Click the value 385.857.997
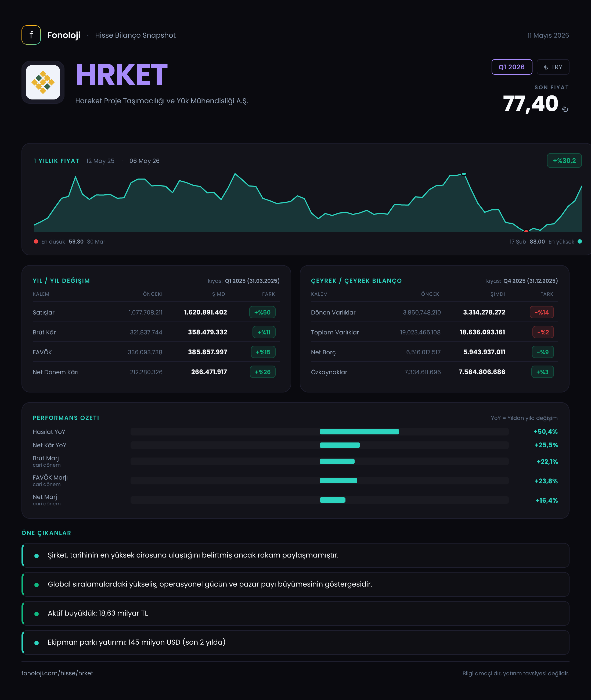 click(x=207, y=352)
